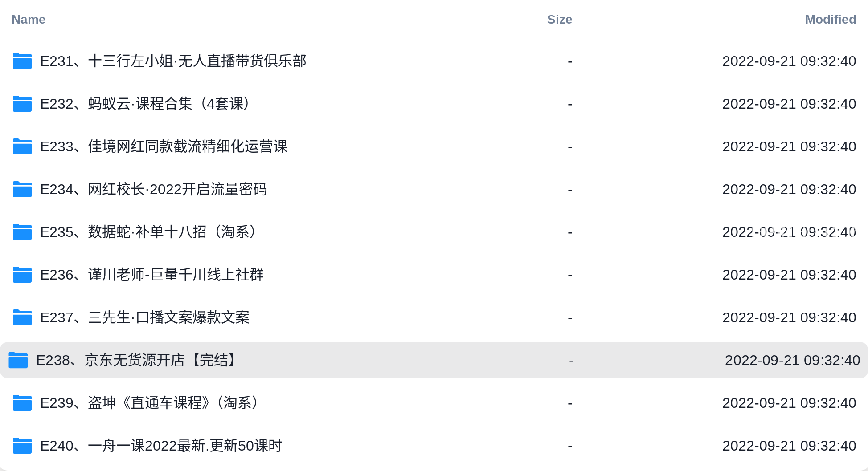
Task: Click the folder icon next to E234 网红校长
Action: pyautogui.click(x=22, y=189)
